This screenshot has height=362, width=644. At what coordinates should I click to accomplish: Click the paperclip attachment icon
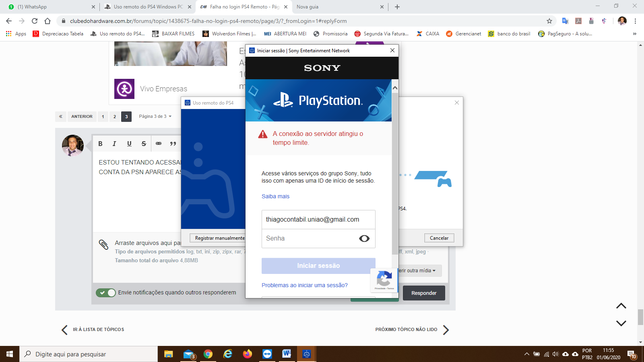[x=103, y=244]
